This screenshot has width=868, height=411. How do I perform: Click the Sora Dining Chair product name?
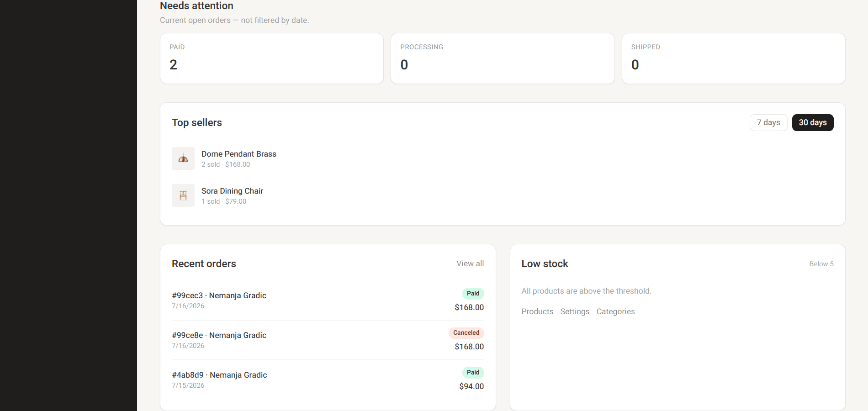point(232,191)
